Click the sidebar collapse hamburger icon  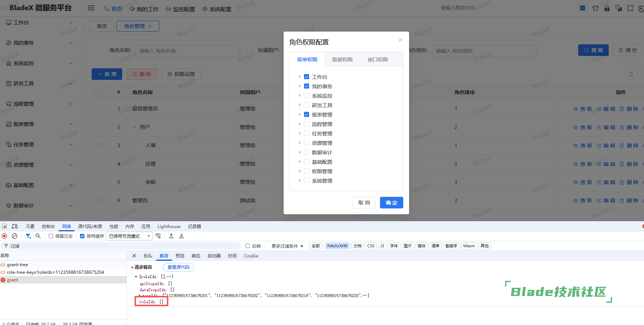(x=91, y=8)
